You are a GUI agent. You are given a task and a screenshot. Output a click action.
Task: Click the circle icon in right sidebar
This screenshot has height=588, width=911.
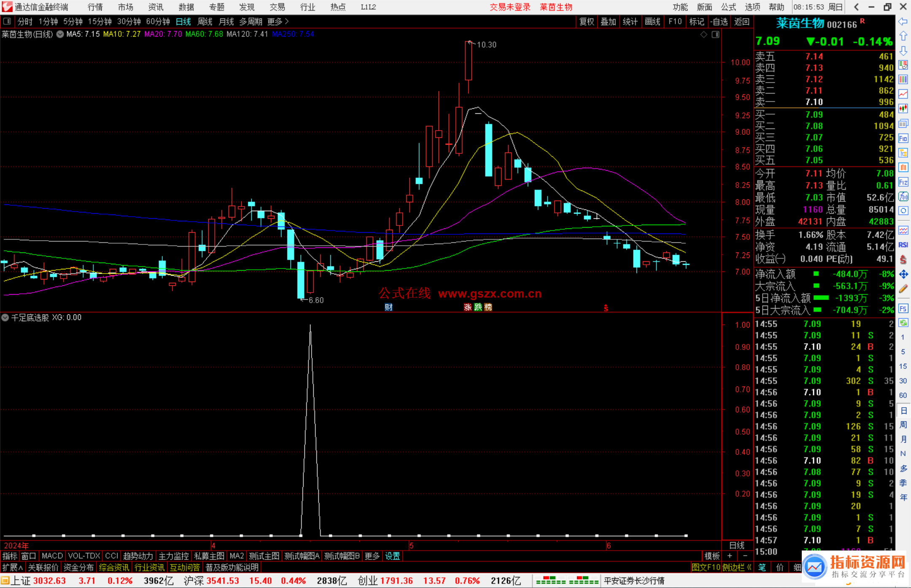pyautogui.click(x=903, y=211)
